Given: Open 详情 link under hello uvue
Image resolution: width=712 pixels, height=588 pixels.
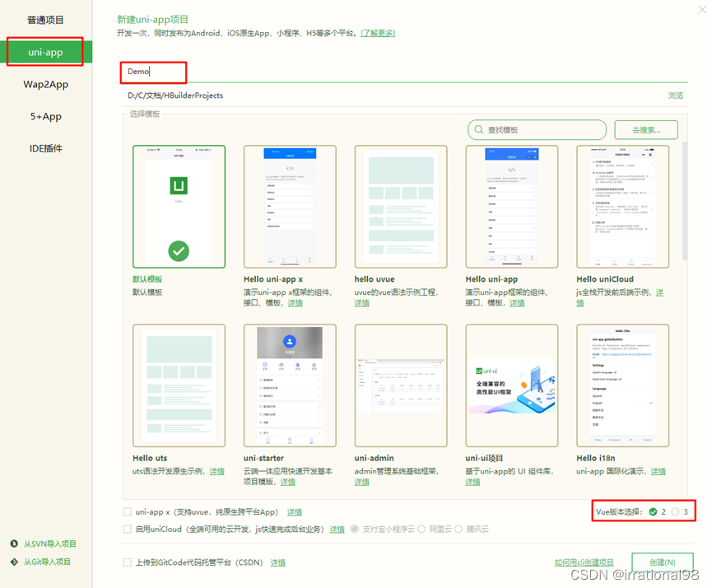Looking at the screenshot, I should 362,303.
